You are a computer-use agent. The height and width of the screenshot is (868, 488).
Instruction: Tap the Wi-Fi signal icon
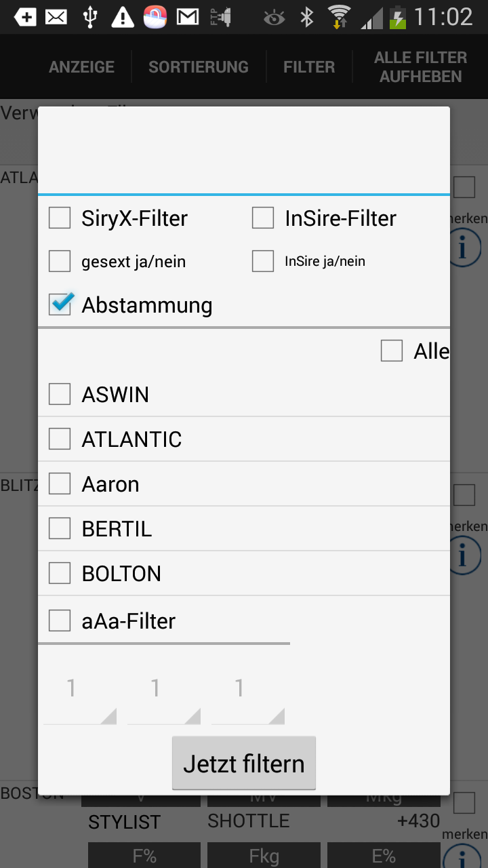tap(338, 17)
